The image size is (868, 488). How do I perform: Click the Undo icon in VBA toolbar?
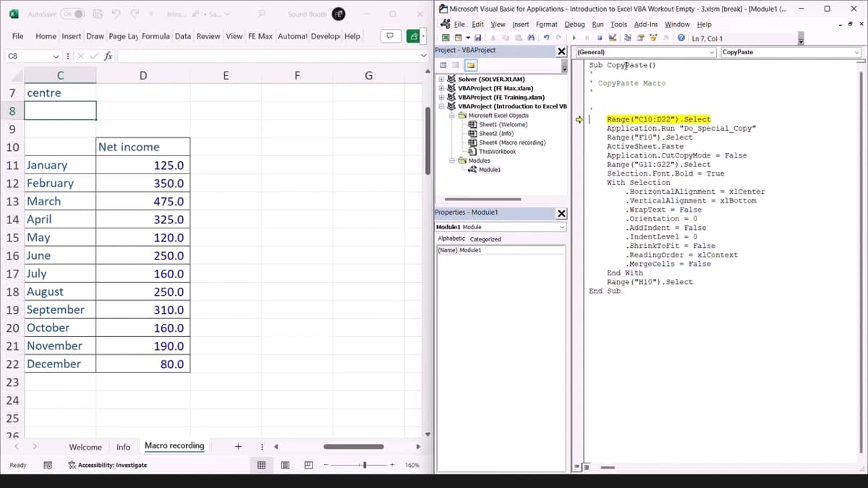point(546,38)
